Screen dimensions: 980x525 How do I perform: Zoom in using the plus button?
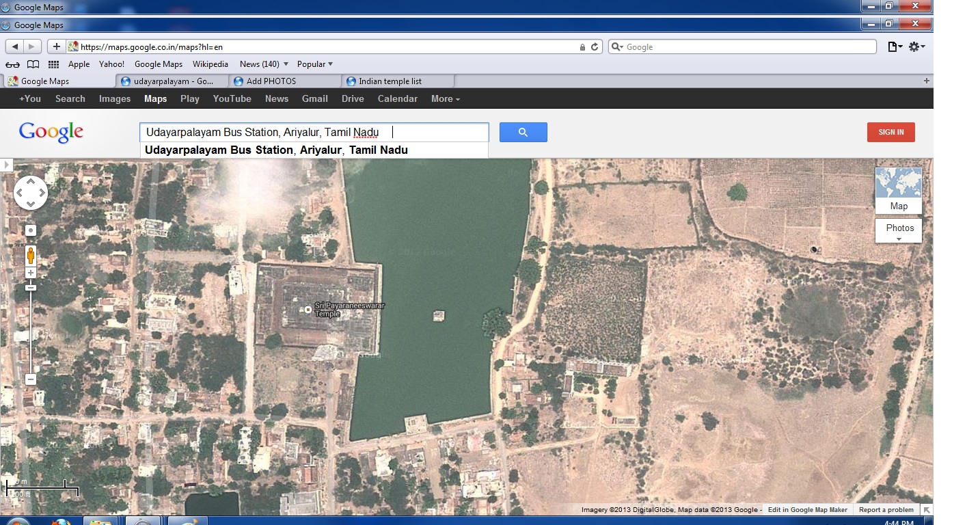pos(31,273)
